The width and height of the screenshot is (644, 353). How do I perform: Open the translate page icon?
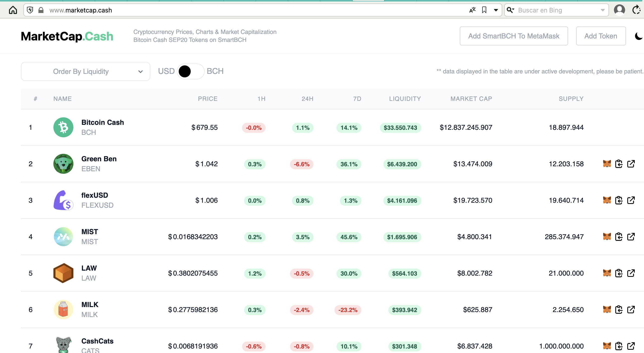tap(472, 10)
